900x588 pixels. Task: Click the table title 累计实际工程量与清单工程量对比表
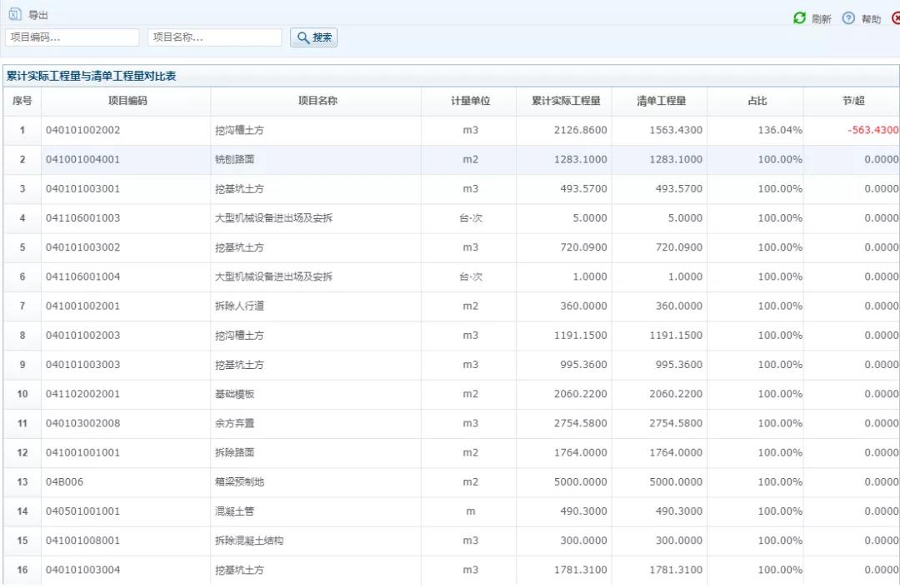coord(92,76)
